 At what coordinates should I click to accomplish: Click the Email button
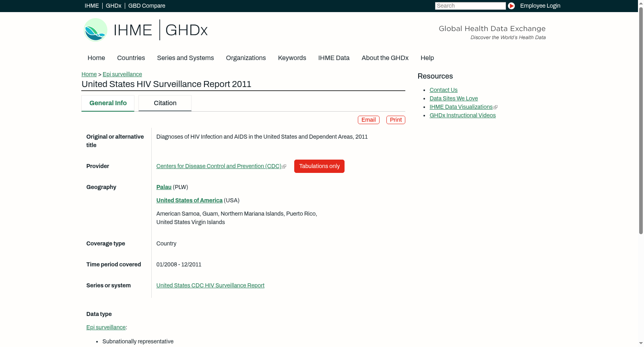(369, 120)
